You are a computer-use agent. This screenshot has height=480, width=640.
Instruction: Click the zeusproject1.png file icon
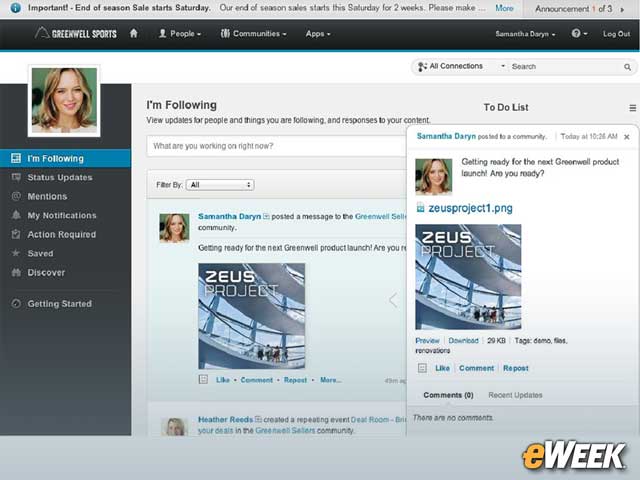pyautogui.click(x=420, y=208)
